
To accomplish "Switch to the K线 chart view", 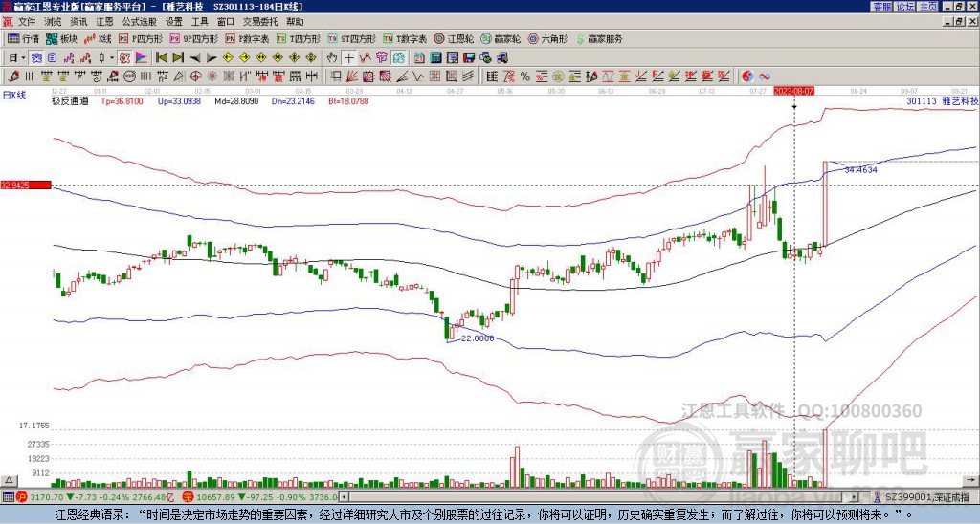I will click(x=98, y=38).
